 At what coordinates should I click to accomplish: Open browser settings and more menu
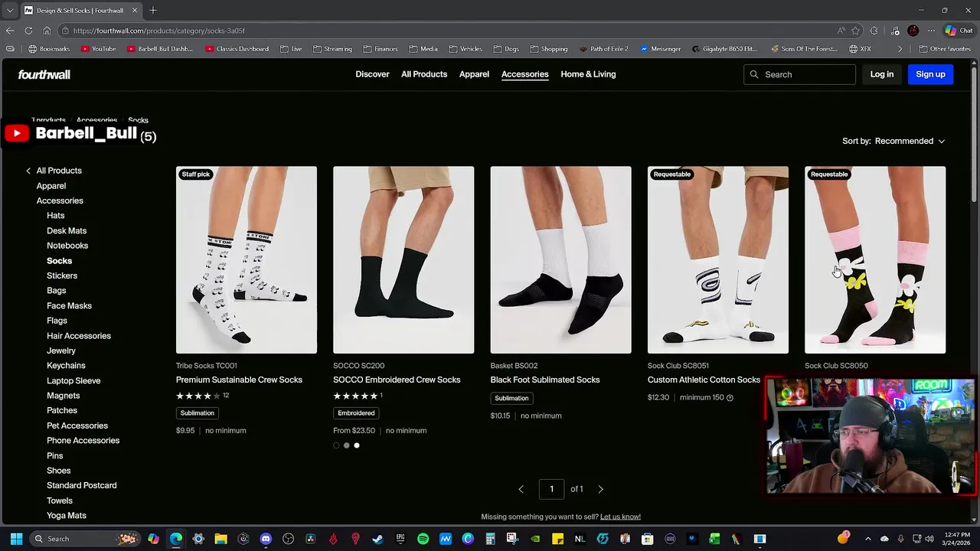click(931, 31)
